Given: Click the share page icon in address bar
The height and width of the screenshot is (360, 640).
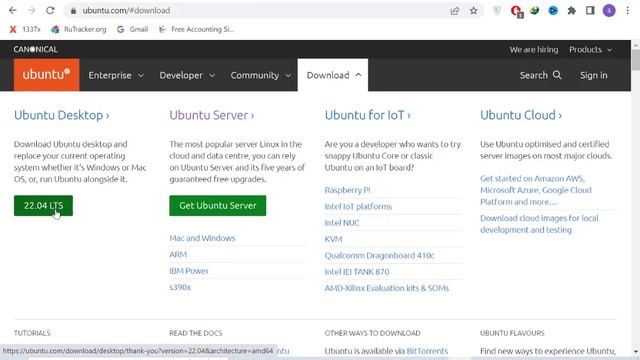Looking at the screenshot, I should (x=455, y=11).
